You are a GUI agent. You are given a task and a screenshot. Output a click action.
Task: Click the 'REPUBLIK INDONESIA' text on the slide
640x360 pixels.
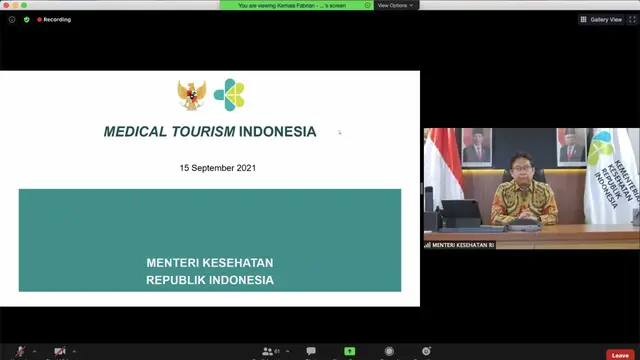[x=210, y=280]
